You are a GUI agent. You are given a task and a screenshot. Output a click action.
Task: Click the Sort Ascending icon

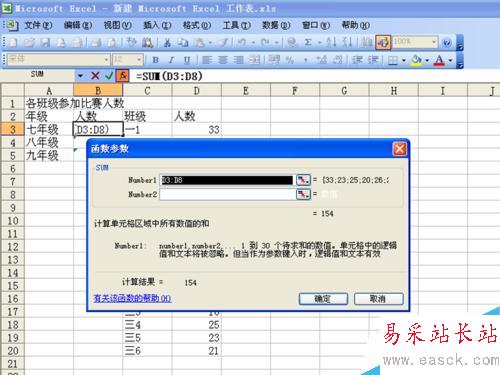tap(331, 43)
